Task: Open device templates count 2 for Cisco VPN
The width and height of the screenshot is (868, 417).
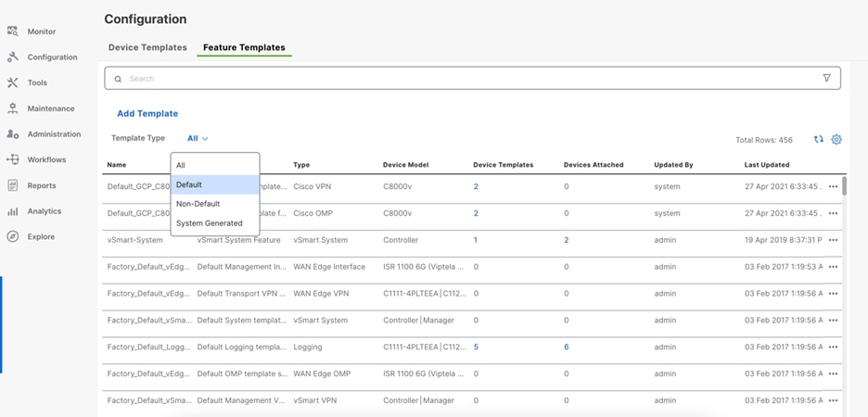Action: (476, 187)
